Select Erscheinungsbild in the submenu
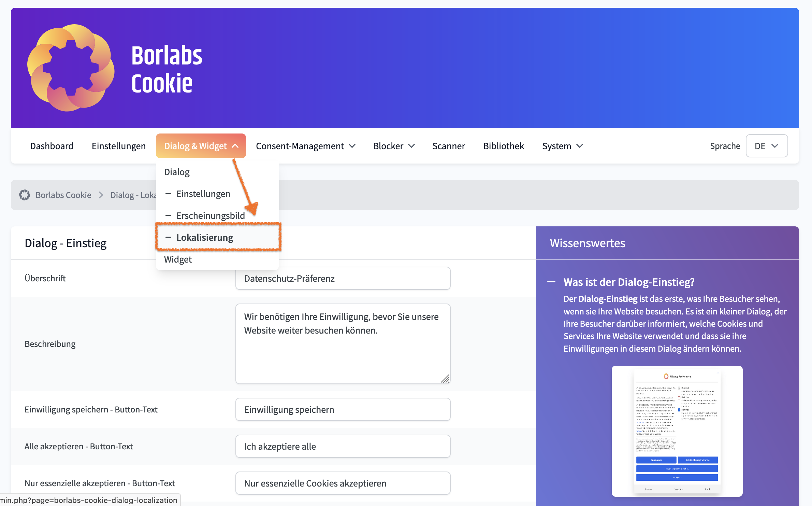 (211, 216)
